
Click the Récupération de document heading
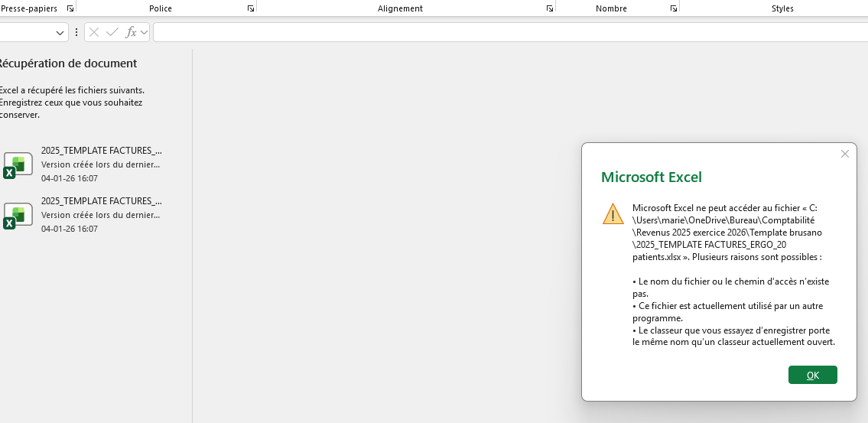(67, 63)
